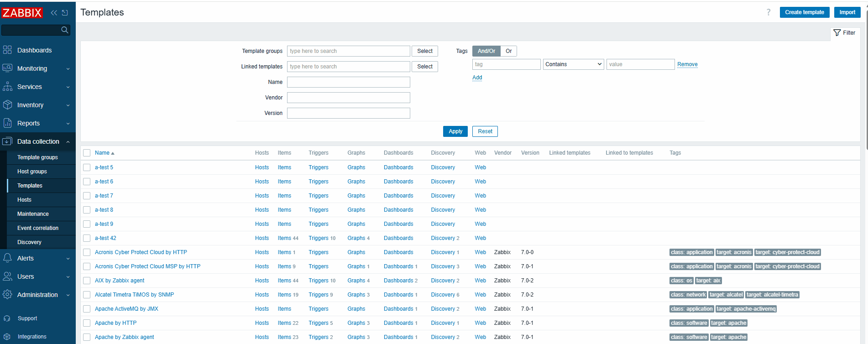
Task: Collapse the sidebar with double-chevron icon
Action: [54, 13]
